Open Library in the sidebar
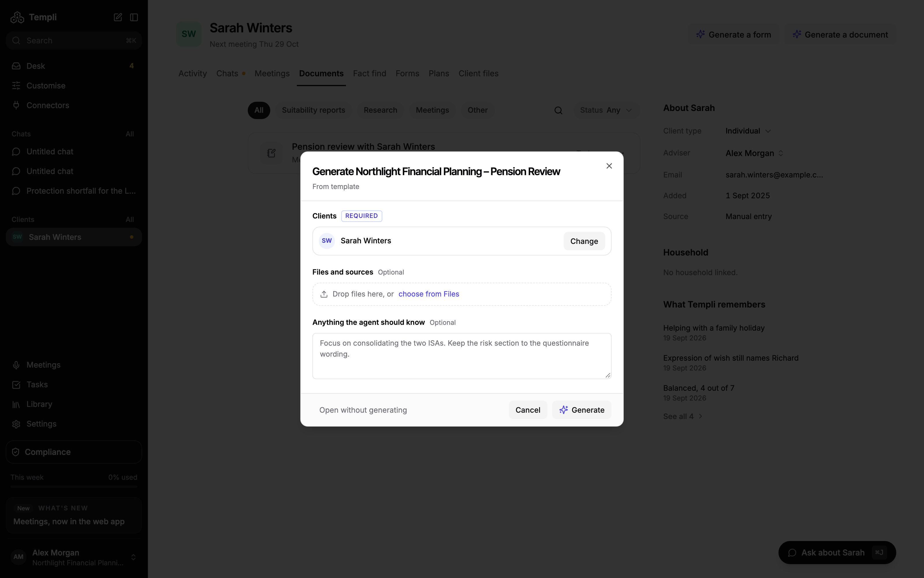924x578 pixels. point(74,404)
